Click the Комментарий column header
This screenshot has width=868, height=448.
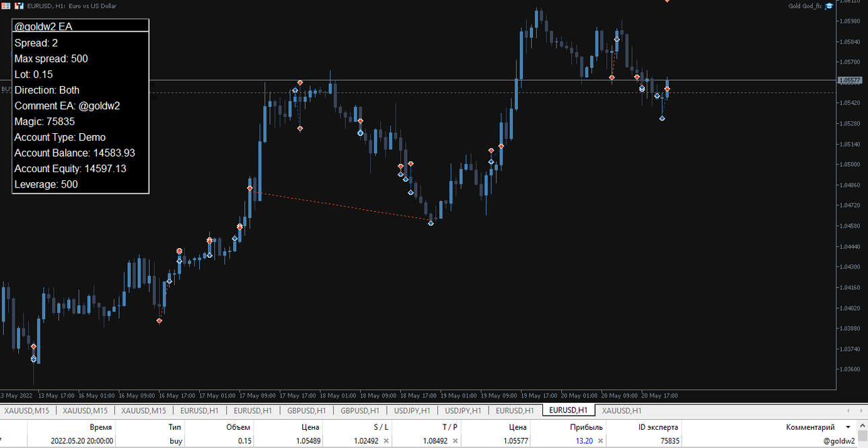(810, 427)
